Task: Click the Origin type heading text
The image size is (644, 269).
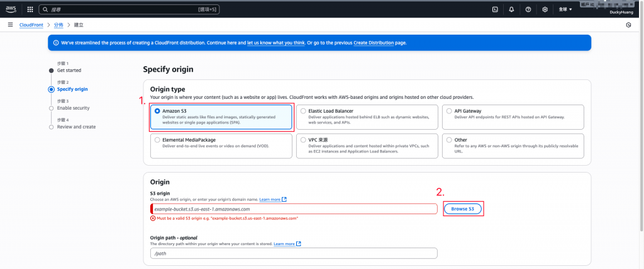Action: tap(167, 89)
